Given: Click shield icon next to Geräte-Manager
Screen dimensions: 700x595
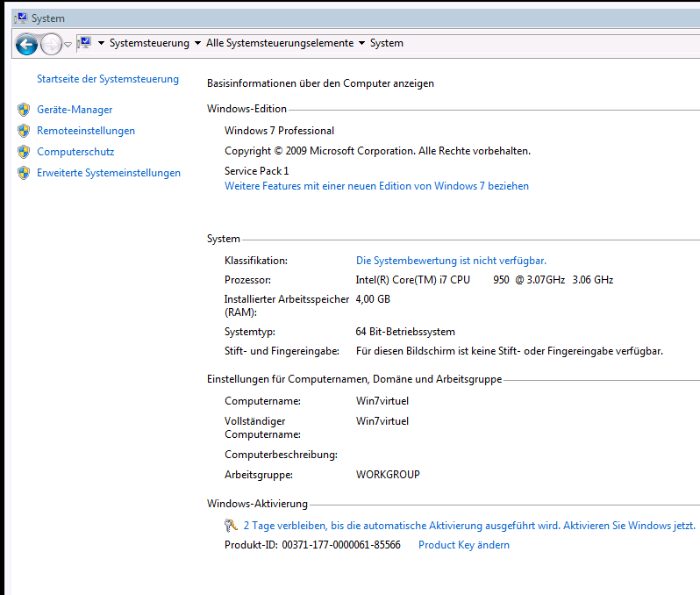Looking at the screenshot, I should click(24, 110).
